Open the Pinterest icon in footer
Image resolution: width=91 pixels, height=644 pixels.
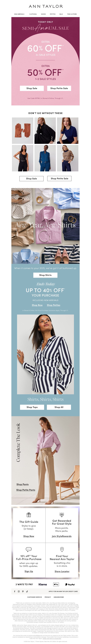point(23,591)
